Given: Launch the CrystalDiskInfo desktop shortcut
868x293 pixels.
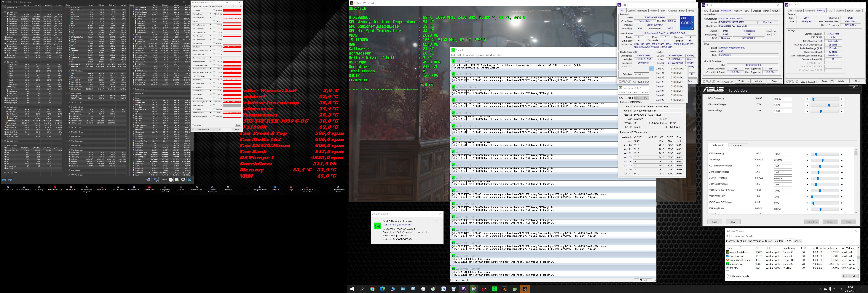Looking at the screenshot, I should 134,188.
